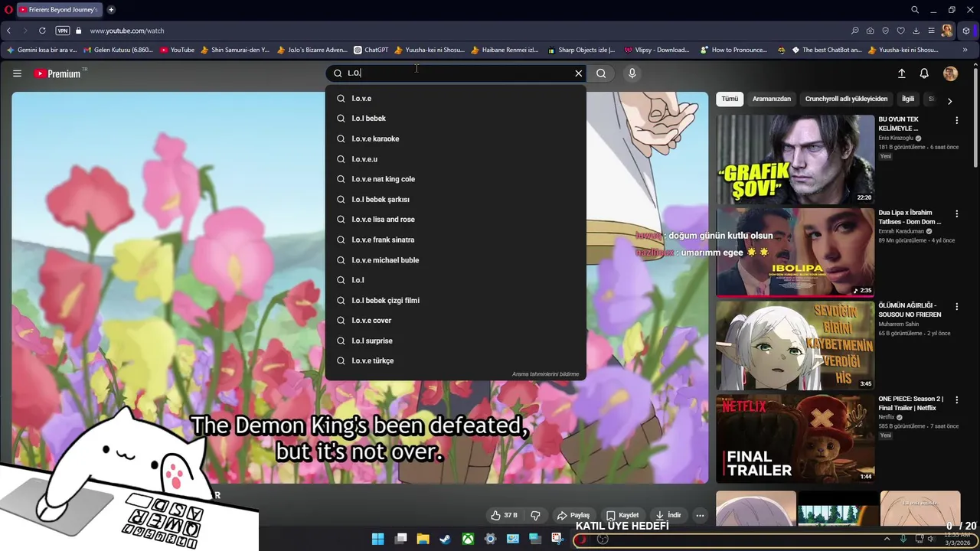Choose the suggestion "l.o.v.e"

click(456, 98)
